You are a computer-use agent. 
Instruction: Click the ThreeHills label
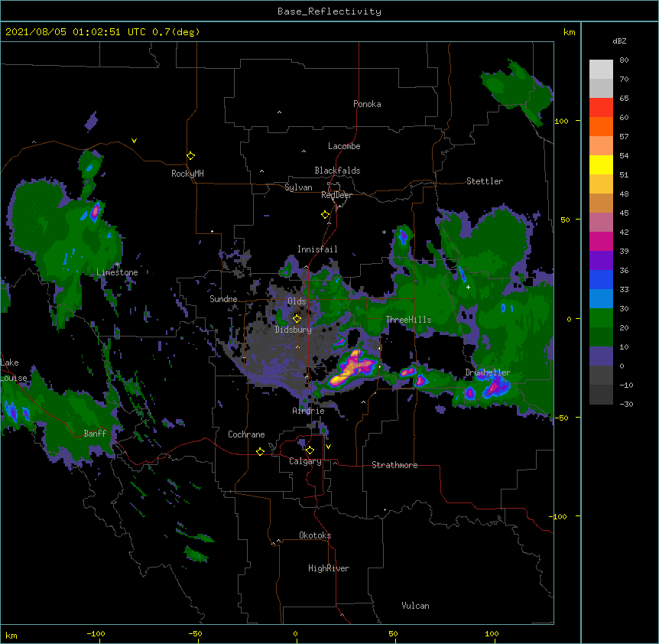(x=408, y=320)
